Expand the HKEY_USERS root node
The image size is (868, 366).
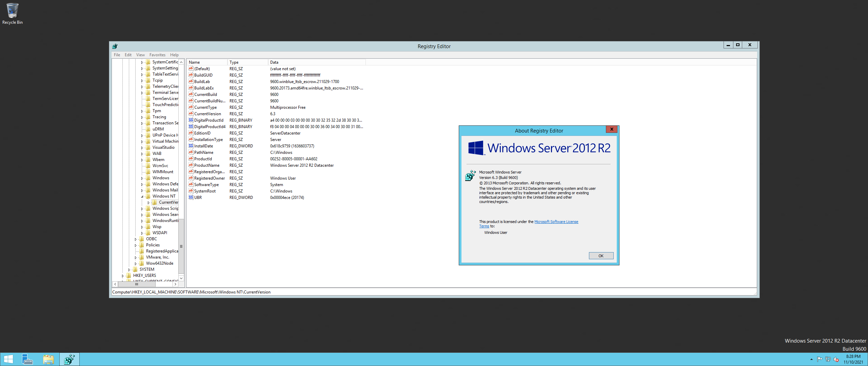point(123,276)
